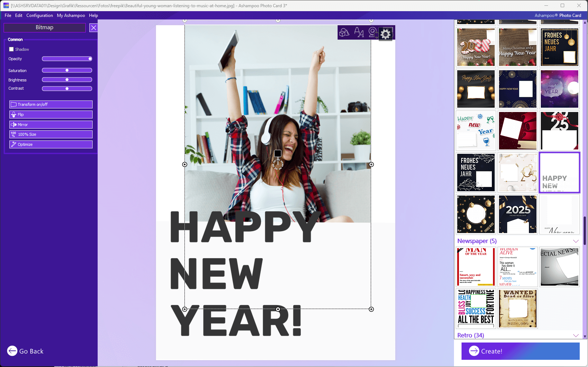This screenshot has height=367, width=588.
Task: Close the Bitmap panel with X
Action: 93,28
